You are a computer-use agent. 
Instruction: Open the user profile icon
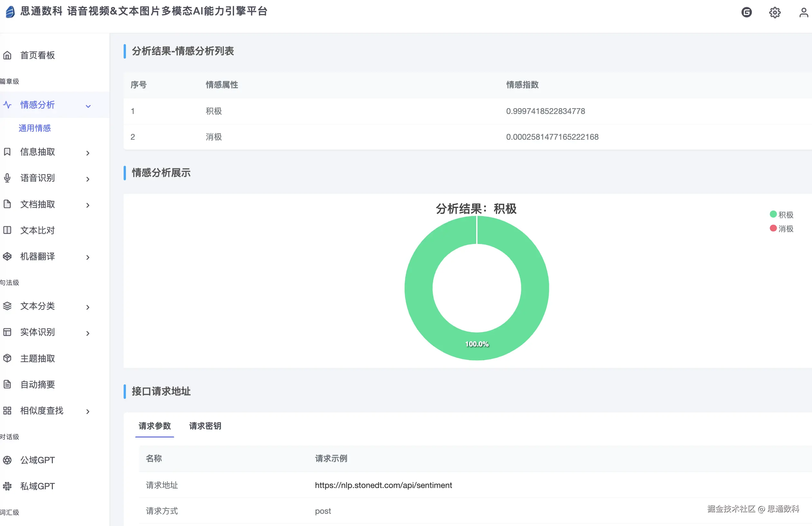[x=804, y=13]
